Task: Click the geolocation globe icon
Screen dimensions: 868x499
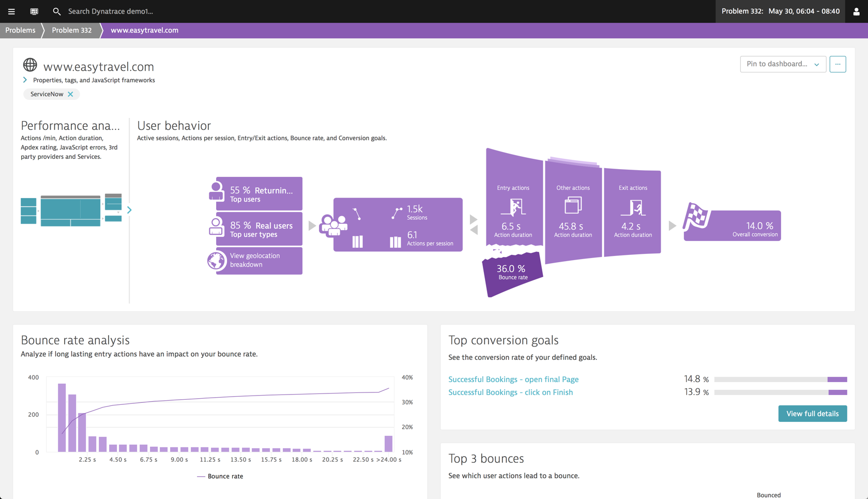Action: [x=217, y=261]
